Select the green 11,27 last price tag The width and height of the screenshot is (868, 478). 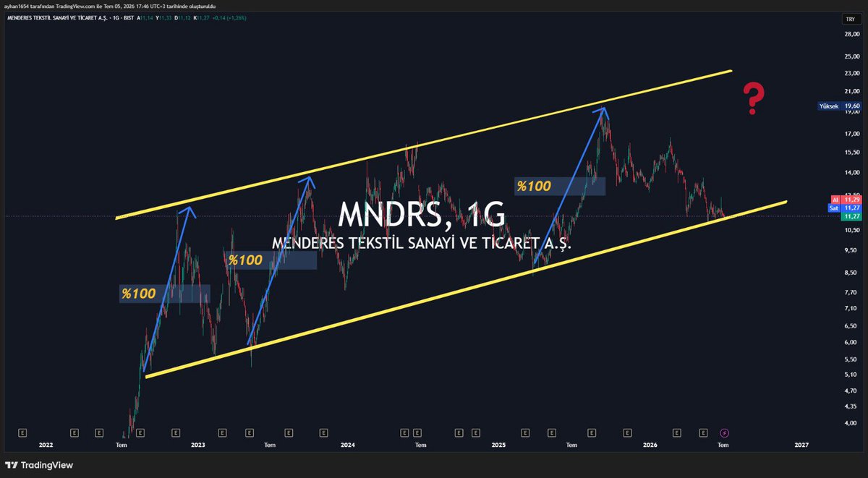[853, 215]
